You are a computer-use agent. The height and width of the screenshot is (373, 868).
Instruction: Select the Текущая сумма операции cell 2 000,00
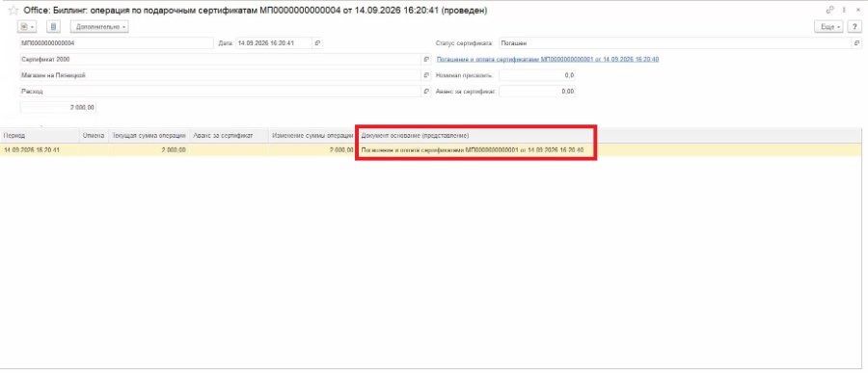149,150
